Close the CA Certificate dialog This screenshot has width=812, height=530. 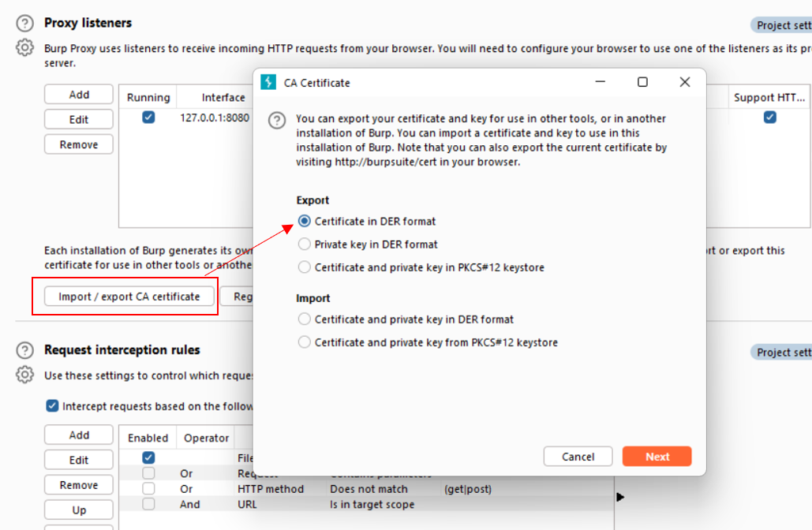point(685,82)
